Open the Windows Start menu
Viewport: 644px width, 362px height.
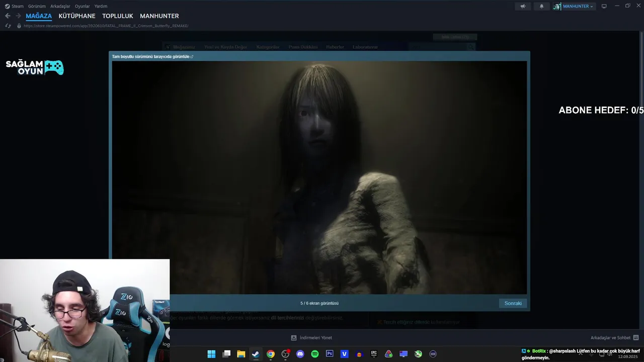(x=211, y=354)
